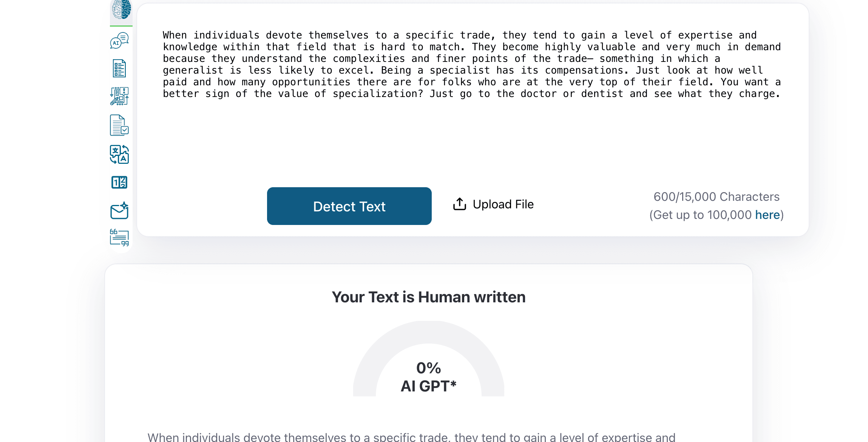The image size is (868, 442).
Task: Open the paraphrasing tool pencil icon
Action: [119, 96]
